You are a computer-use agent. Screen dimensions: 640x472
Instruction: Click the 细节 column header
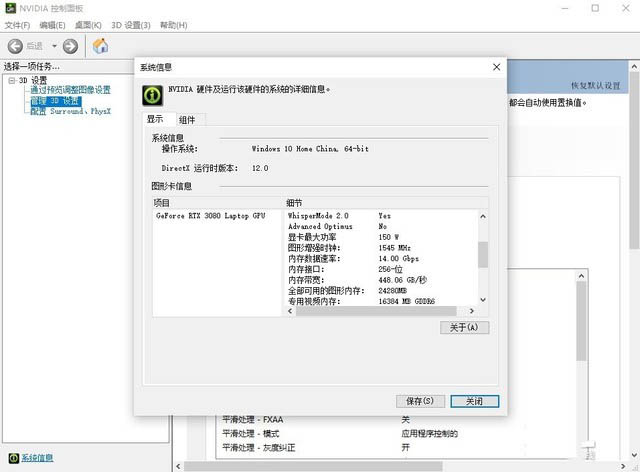coord(385,203)
